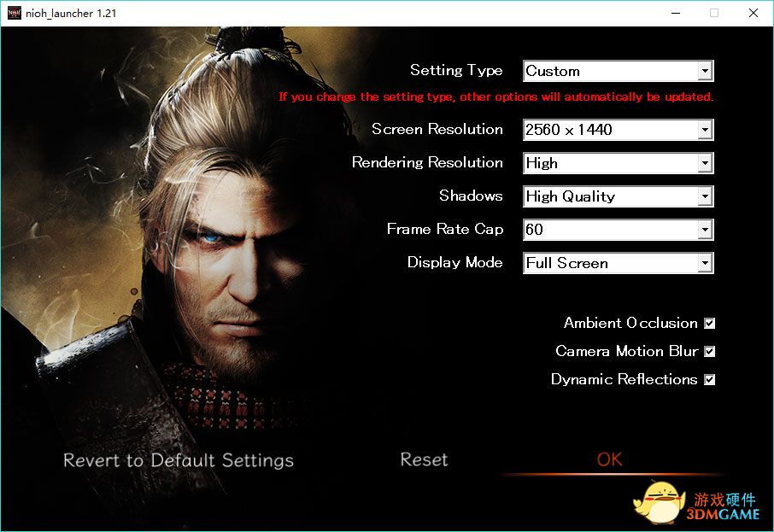
Task: Click the Shadows label
Action: point(471,196)
